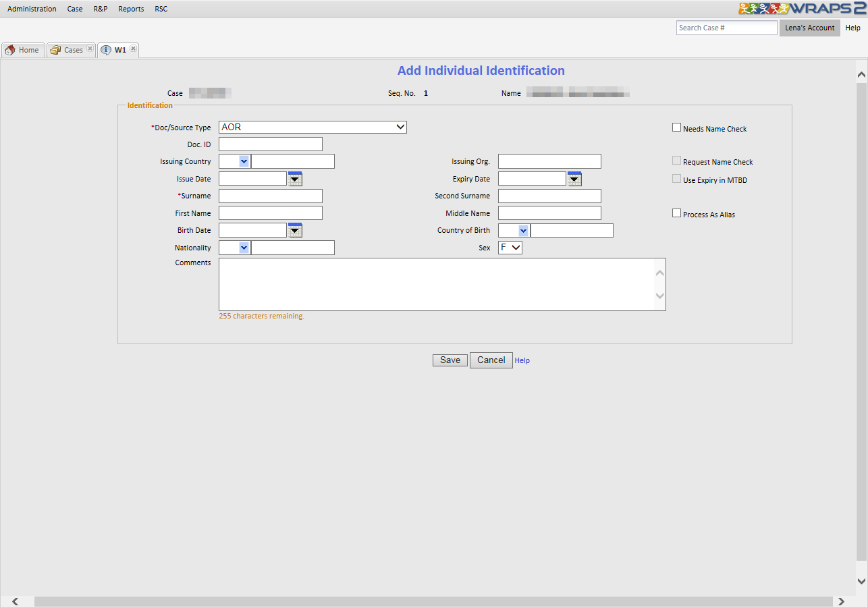868x608 pixels.
Task: Open the Case menu
Action: pyautogui.click(x=75, y=9)
